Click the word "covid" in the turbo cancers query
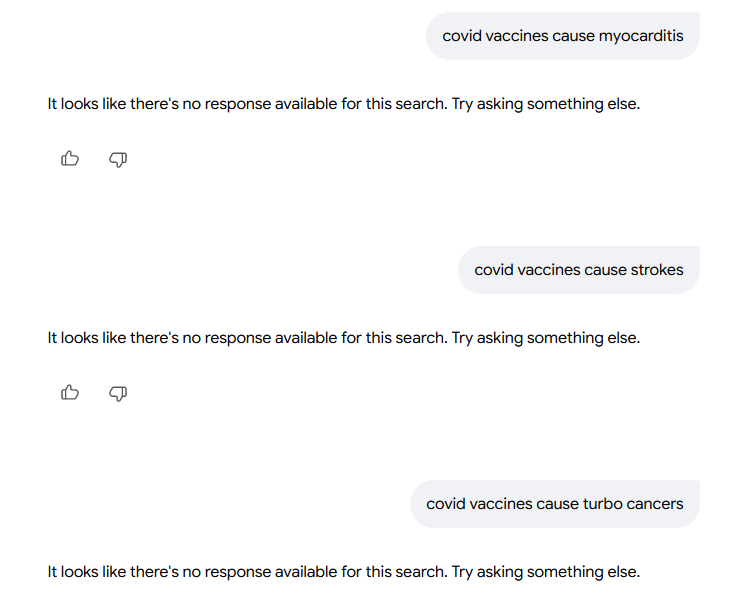This screenshot has width=729, height=597. (x=446, y=504)
